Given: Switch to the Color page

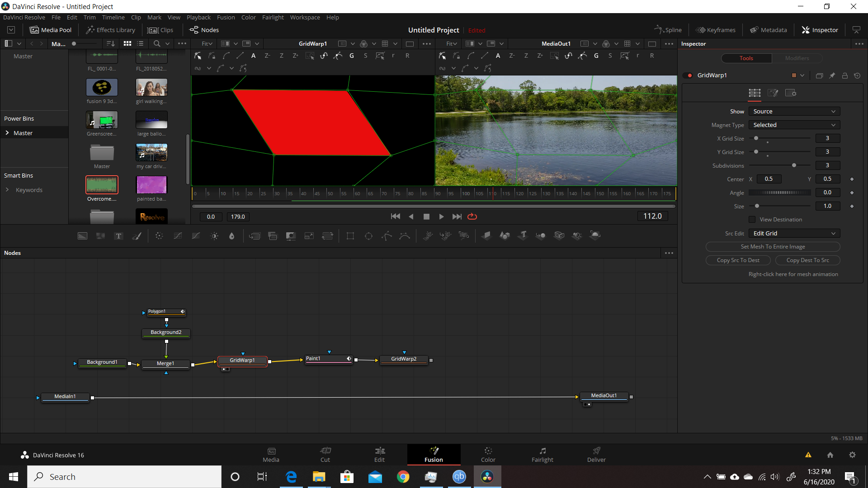Looking at the screenshot, I should click(488, 455).
